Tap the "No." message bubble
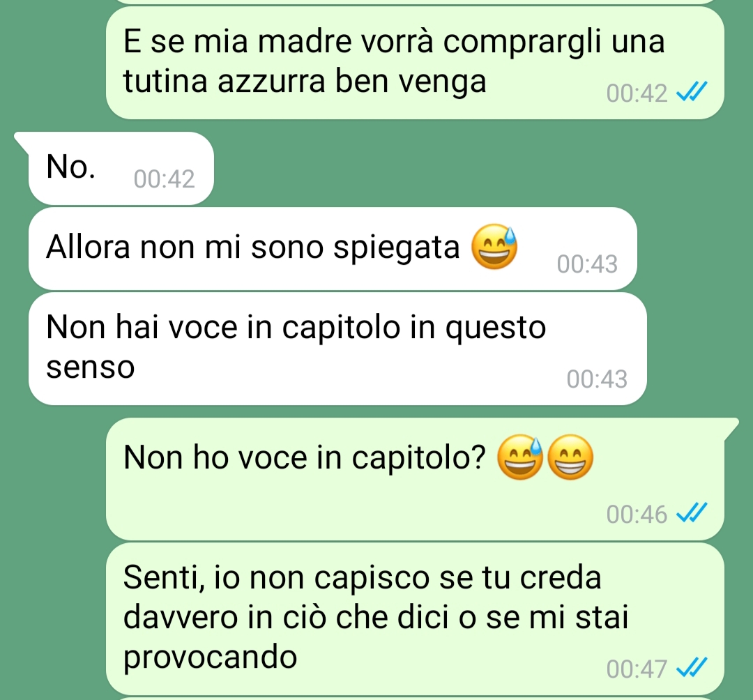Viewport: 753px width, 700px height. point(120,169)
